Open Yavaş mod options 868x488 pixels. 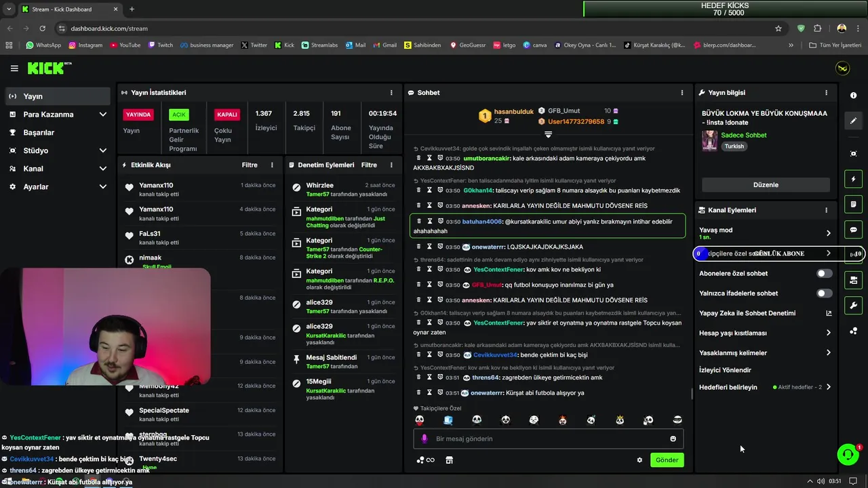(x=765, y=233)
